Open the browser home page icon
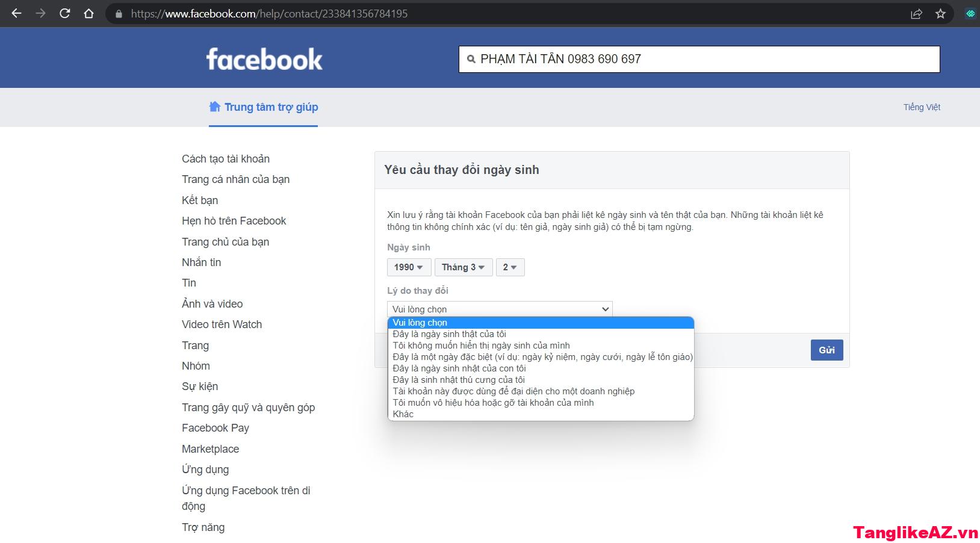The height and width of the screenshot is (543, 980). 89,13
